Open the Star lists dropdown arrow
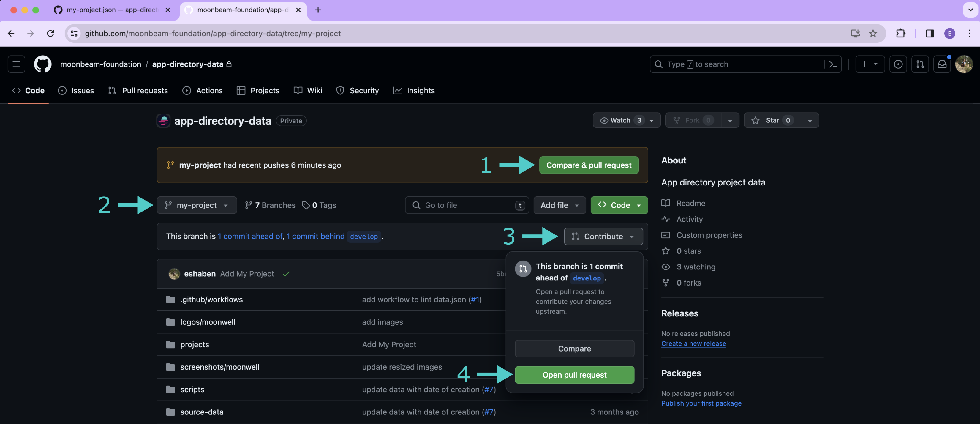This screenshot has width=980, height=424. (x=810, y=120)
